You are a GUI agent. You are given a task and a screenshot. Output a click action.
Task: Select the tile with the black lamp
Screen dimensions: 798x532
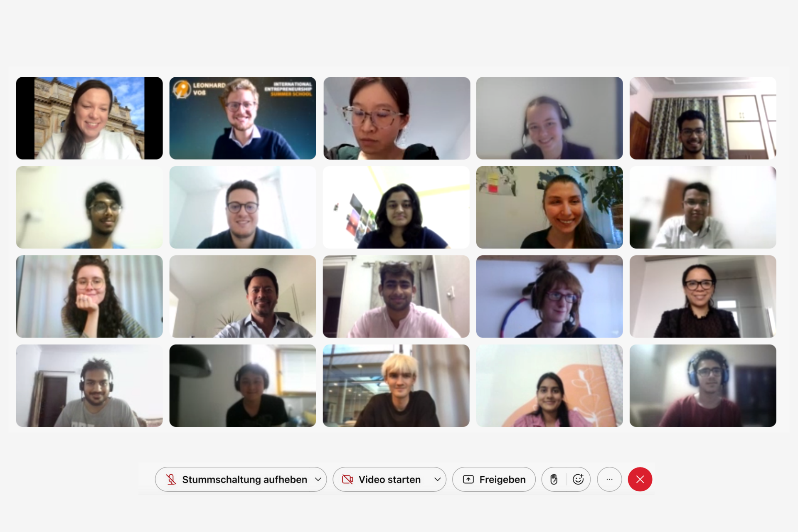point(243,386)
